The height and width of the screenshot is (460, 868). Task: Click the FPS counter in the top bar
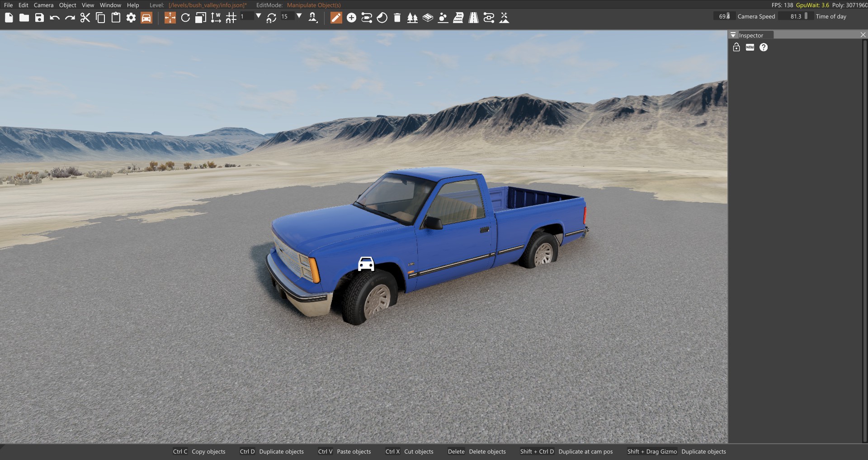tap(782, 5)
